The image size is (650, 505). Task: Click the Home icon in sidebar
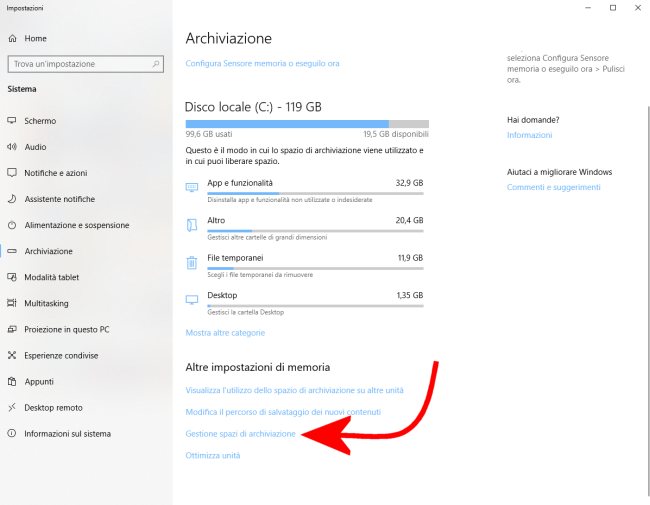(12, 38)
